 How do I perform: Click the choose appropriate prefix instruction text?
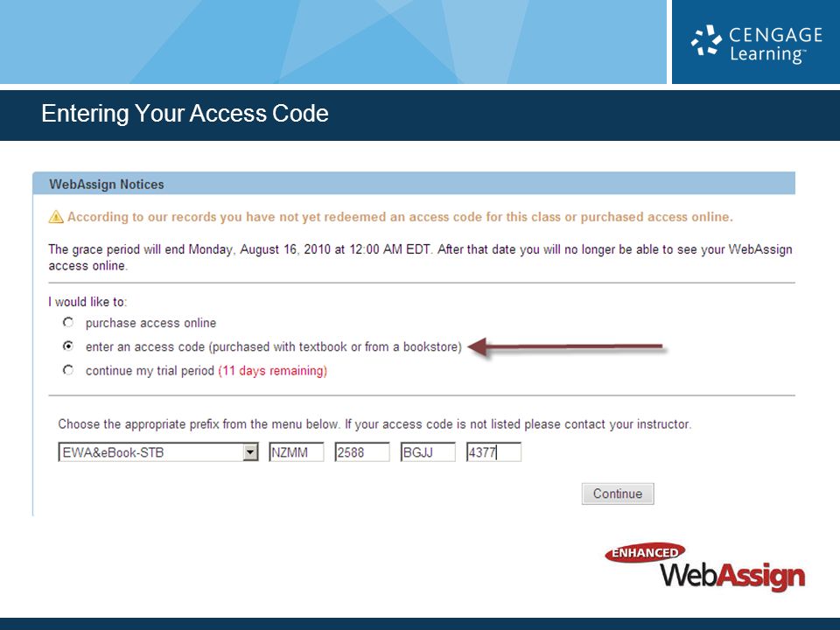tap(375, 424)
